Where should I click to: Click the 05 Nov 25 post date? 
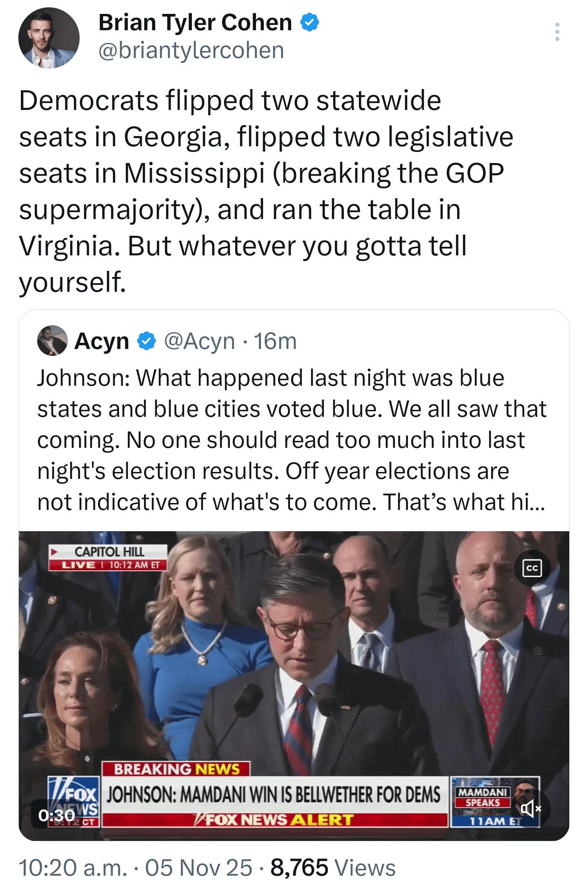pos(199,867)
